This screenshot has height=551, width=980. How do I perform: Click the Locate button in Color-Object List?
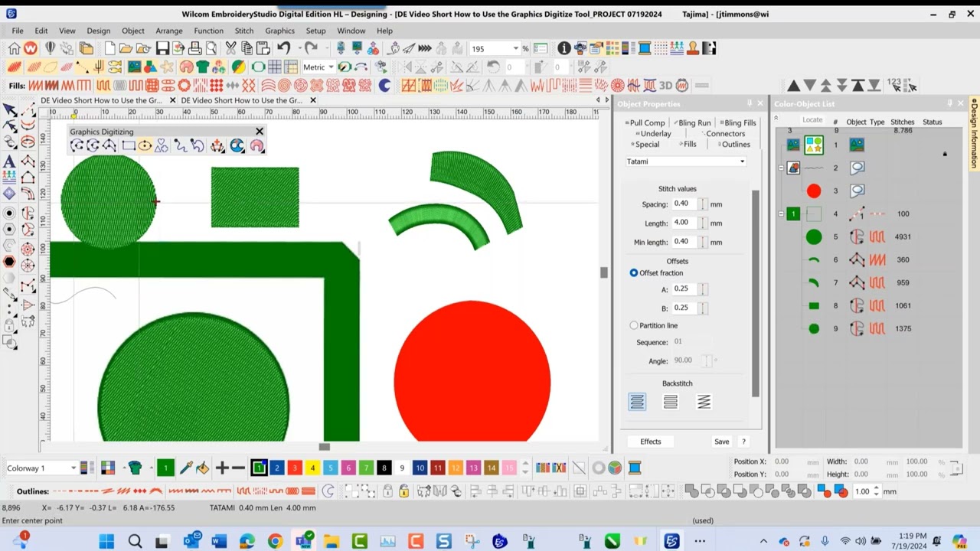pyautogui.click(x=812, y=119)
